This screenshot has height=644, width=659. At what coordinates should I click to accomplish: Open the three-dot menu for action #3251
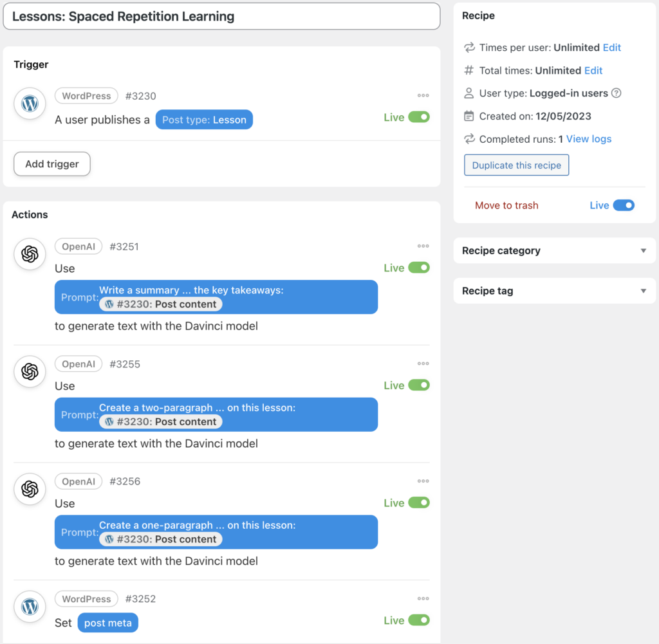coord(423,246)
